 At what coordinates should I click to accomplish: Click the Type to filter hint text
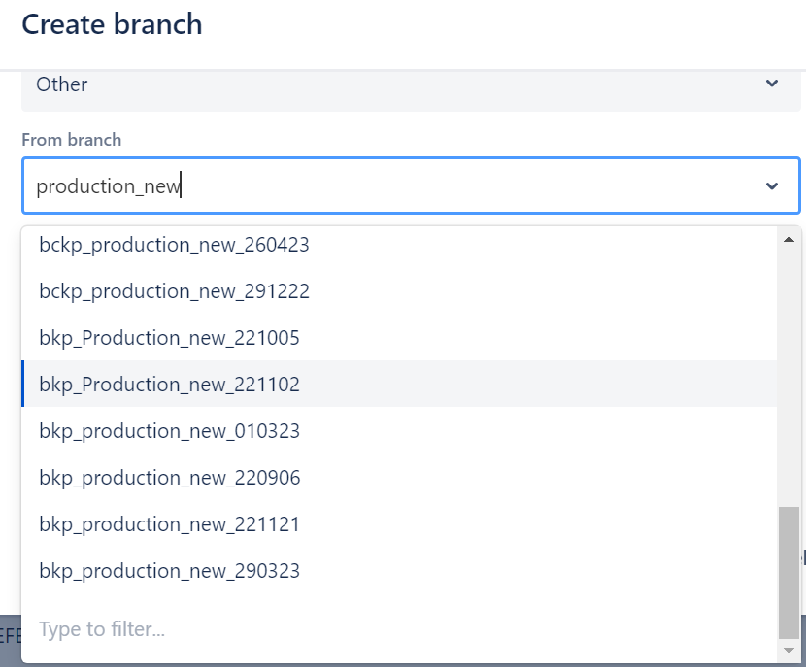pyautogui.click(x=102, y=629)
